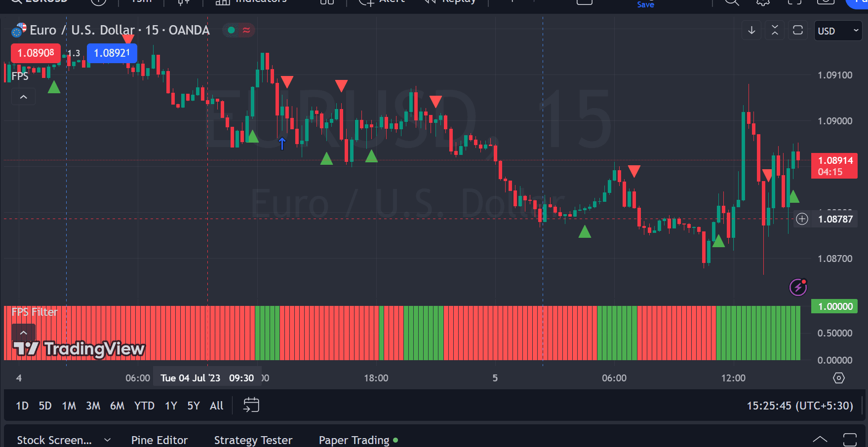Select the YTD date range
The width and height of the screenshot is (868, 447).
[144, 406]
